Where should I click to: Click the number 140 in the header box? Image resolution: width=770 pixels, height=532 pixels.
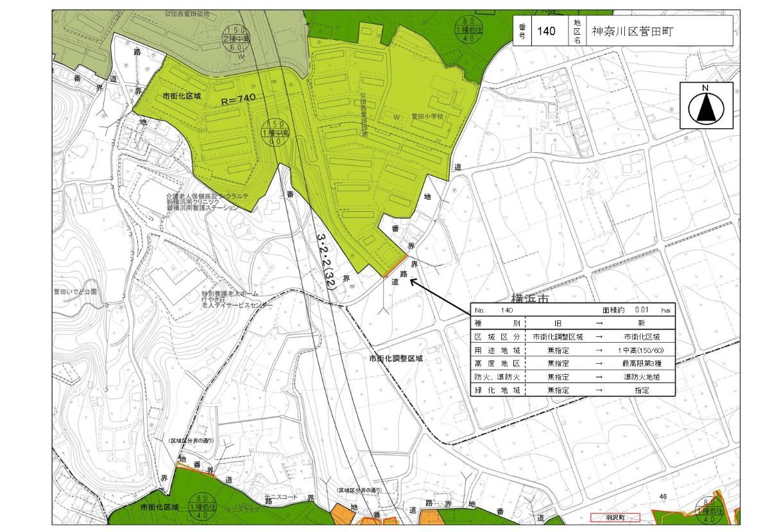(x=546, y=31)
